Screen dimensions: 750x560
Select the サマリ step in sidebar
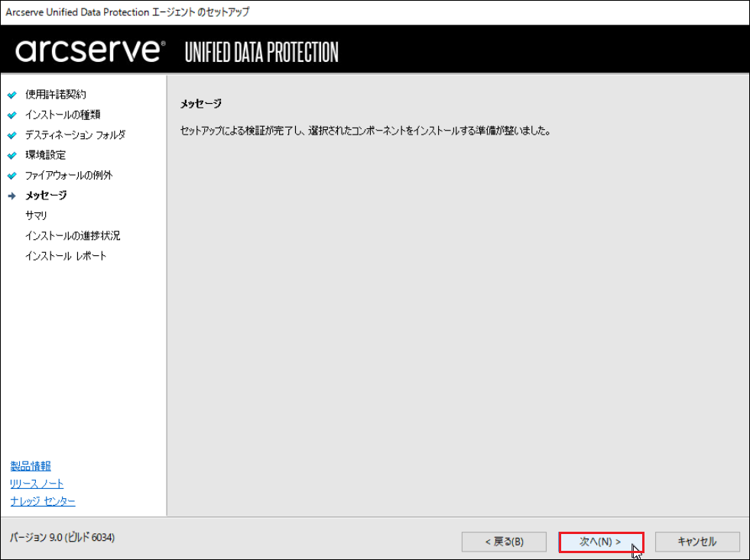[x=37, y=215]
